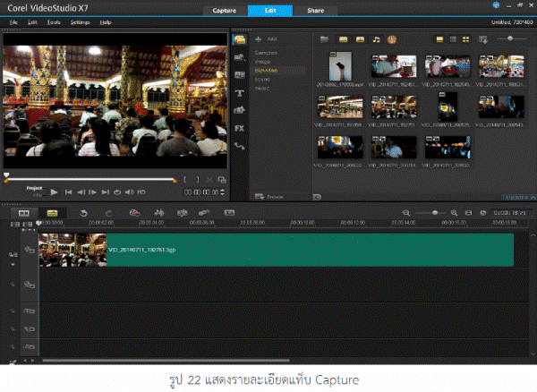Select the music folder in library
The width and height of the screenshot is (537, 392).
(x=262, y=89)
